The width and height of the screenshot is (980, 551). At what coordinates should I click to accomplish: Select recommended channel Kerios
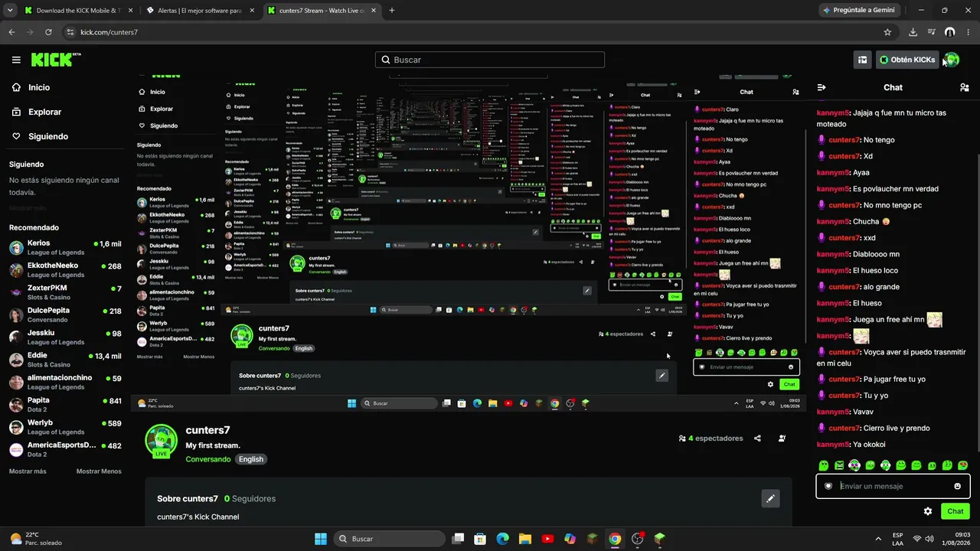65,247
